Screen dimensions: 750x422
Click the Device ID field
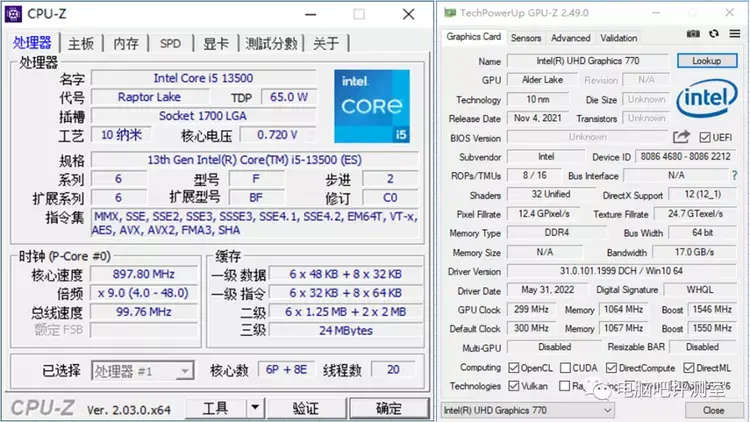click(x=685, y=156)
